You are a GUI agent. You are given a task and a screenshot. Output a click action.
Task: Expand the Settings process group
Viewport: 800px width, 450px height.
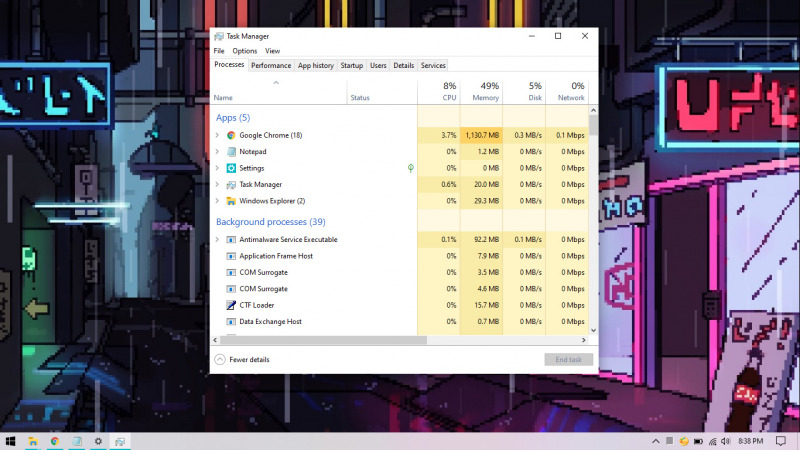pyautogui.click(x=217, y=168)
